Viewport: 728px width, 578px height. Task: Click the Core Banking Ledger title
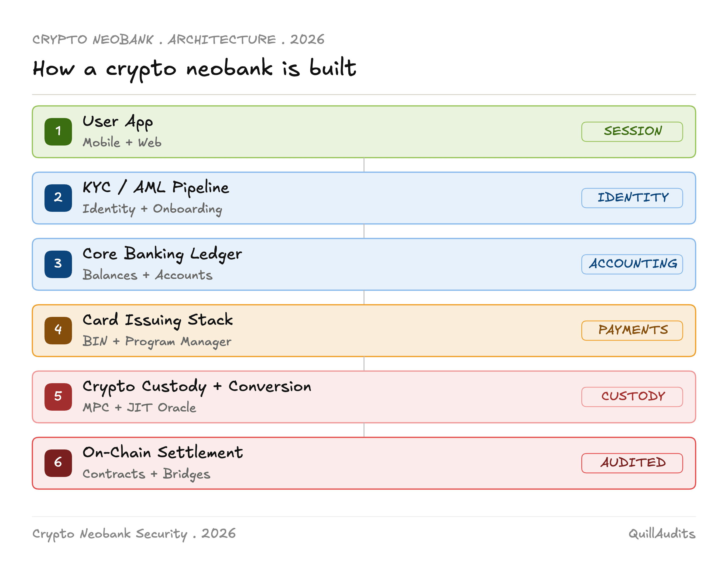pyautogui.click(x=162, y=254)
